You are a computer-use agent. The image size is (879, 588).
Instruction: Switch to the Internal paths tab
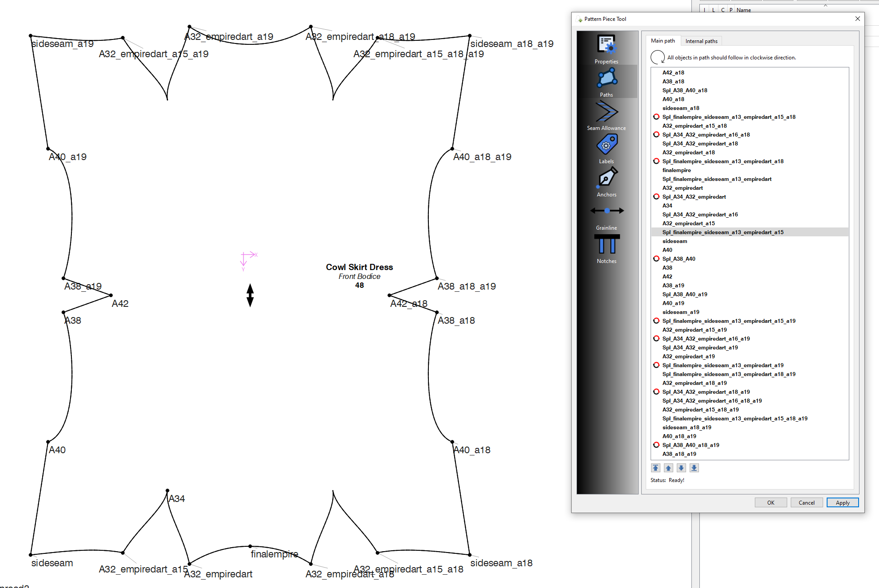pyautogui.click(x=701, y=41)
